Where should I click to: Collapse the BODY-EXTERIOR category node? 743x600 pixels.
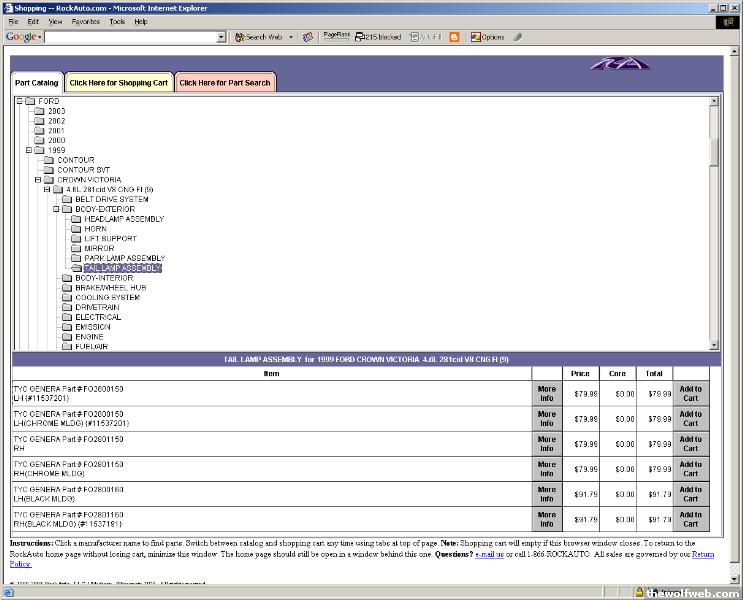click(56, 209)
